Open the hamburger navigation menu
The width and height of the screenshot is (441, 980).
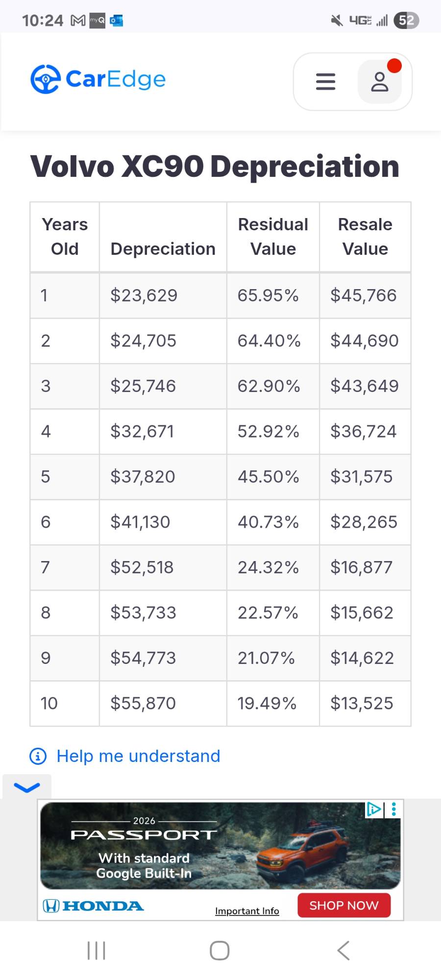[x=325, y=81]
